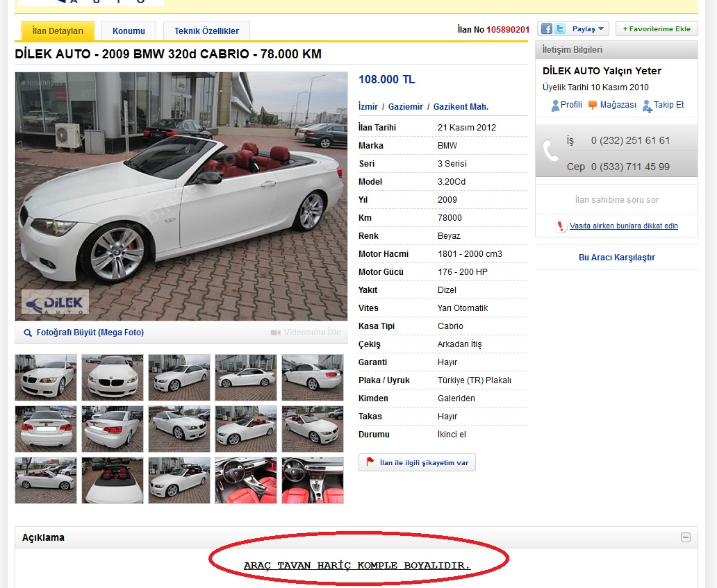This screenshot has height=588, width=717.
Task: Click the description text ARAÇ TAVAN HARİÇ KOMPLE BOYALIDIR
Action: [x=356, y=566]
